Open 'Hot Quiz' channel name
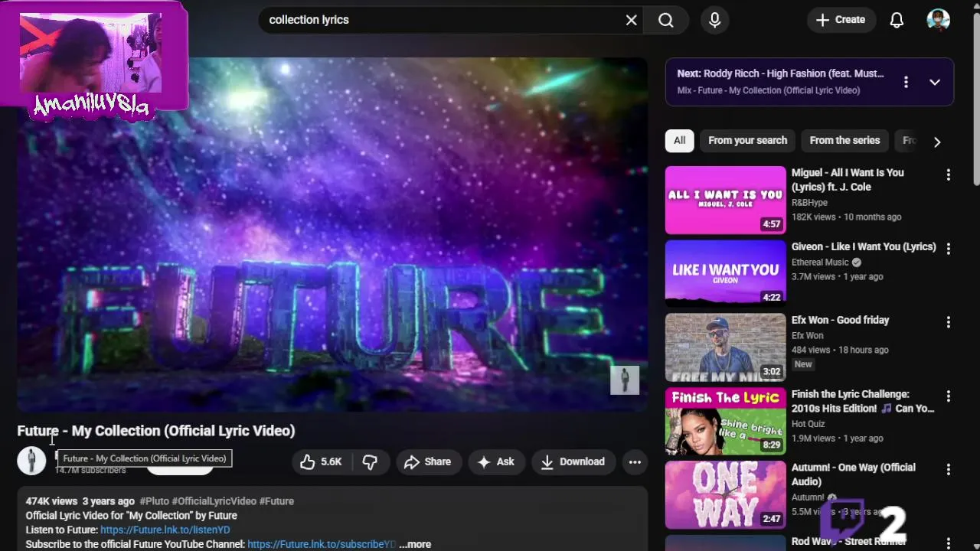980x551 pixels. point(808,424)
